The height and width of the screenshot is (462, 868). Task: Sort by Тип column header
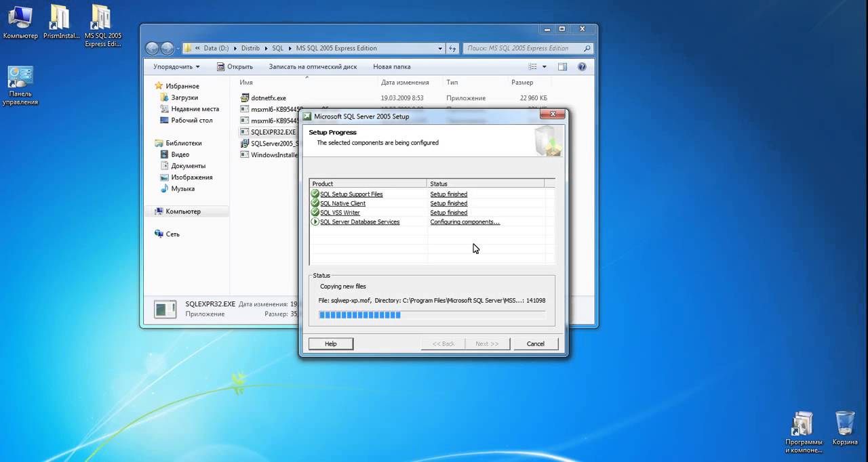[452, 83]
